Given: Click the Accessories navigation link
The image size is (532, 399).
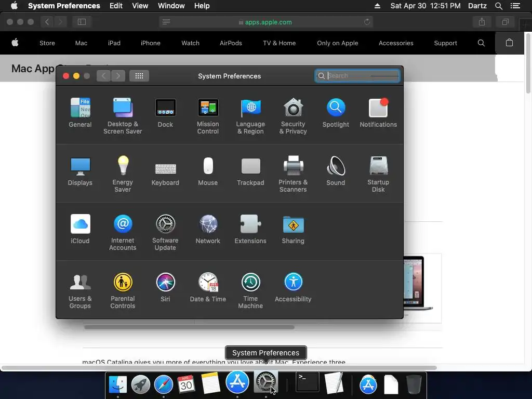Looking at the screenshot, I should [x=396, y=43].
